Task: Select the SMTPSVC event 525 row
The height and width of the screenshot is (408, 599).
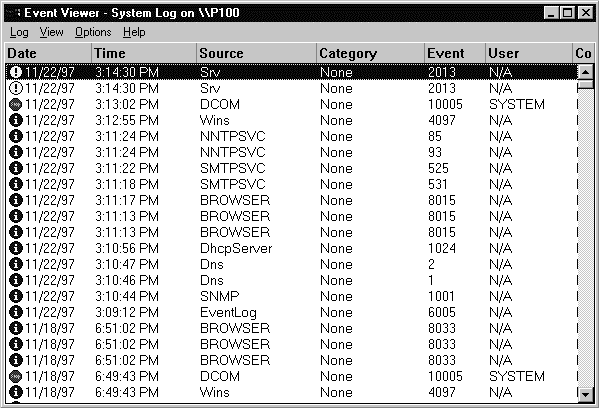Action: [x=291, y=168]
